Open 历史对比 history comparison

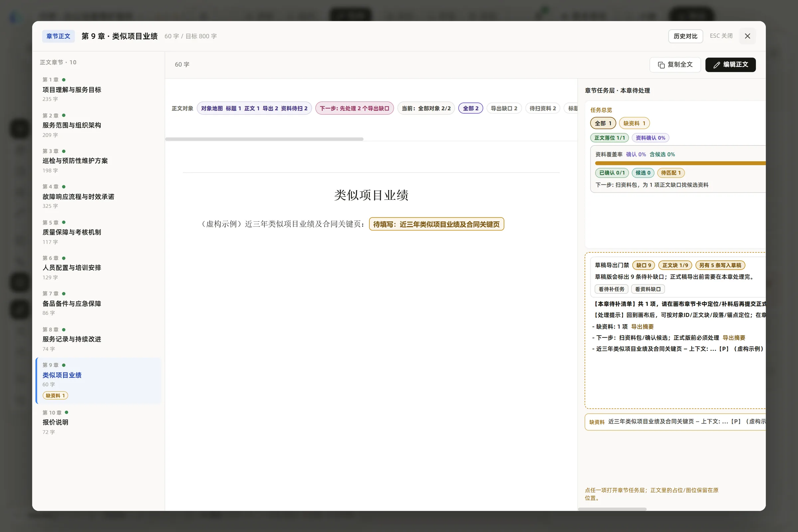pyautogui.click(x=685, y=36)
